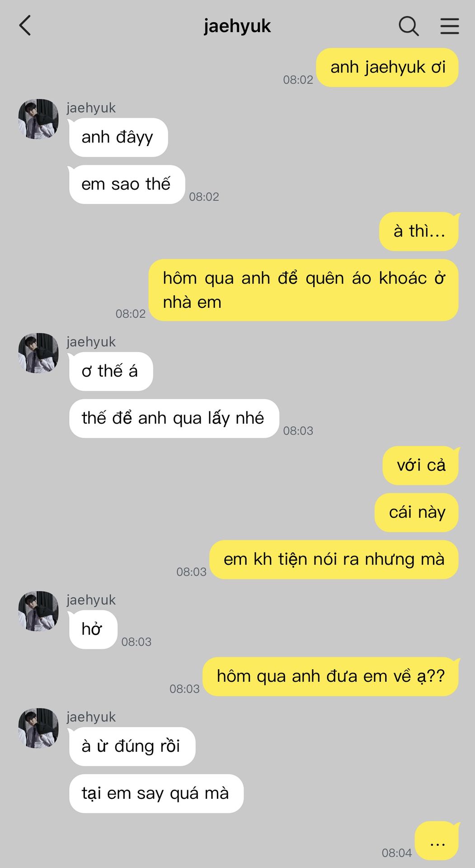475x868 pixels.
Task: Select the final "..." yellow bubble
Action: pyautogui.click(x=437, y=840)
